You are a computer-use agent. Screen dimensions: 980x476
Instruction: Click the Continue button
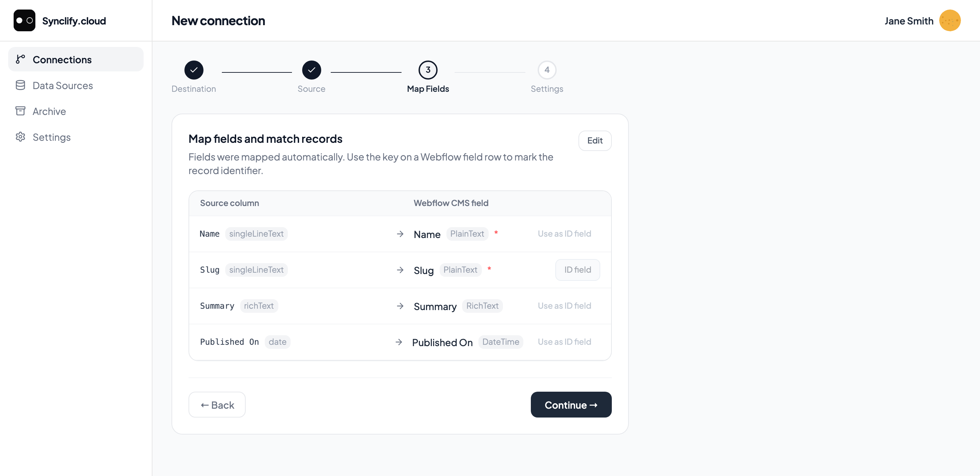point(571,405)
